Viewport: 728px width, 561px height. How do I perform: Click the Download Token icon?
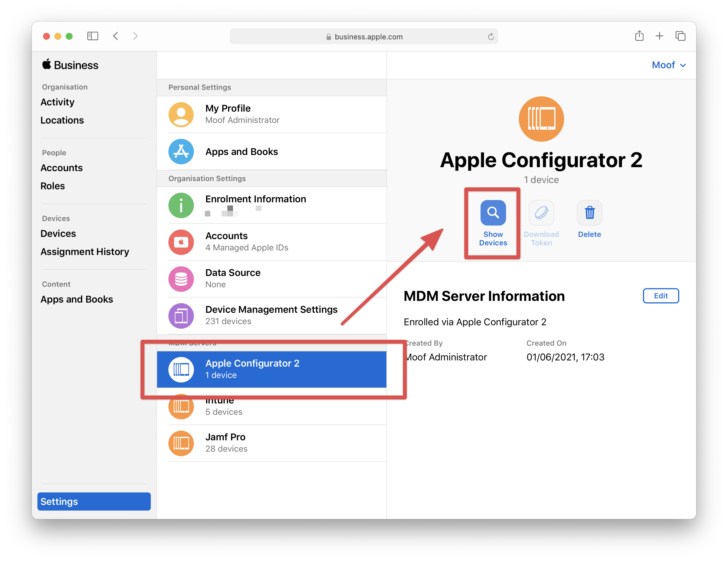[x=541, y=212]
